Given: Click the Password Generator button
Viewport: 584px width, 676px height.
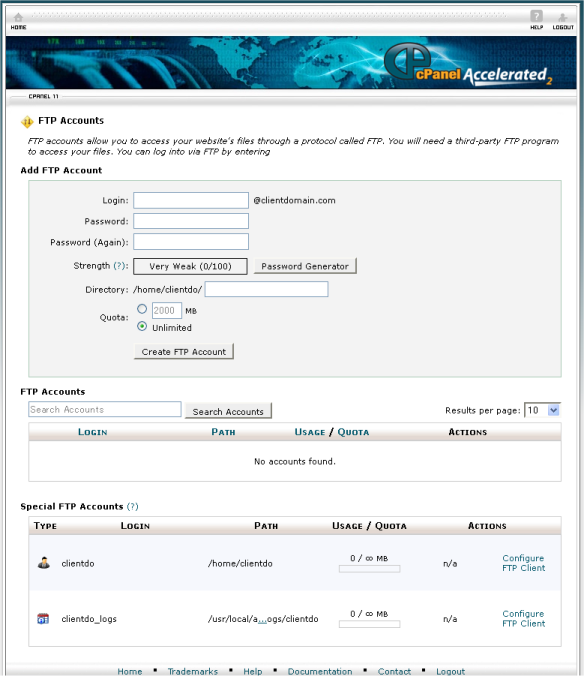Looking at the screenshot, I should coord(305,266).
